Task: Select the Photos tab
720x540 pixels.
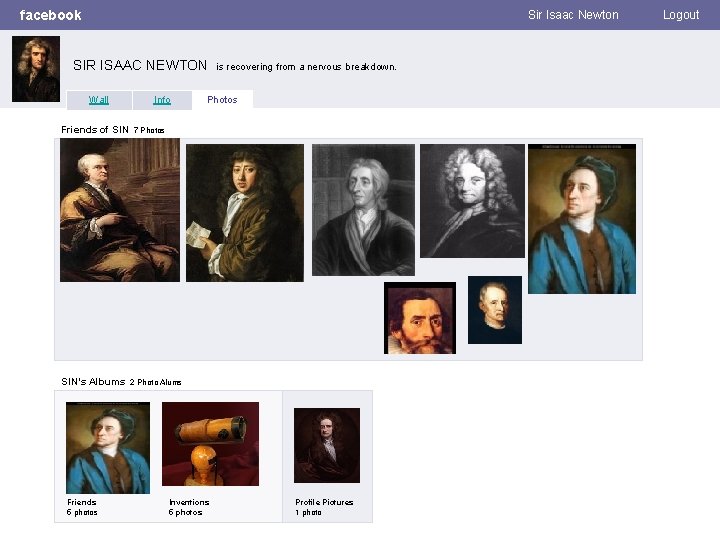Action: [x=222, y=100]
